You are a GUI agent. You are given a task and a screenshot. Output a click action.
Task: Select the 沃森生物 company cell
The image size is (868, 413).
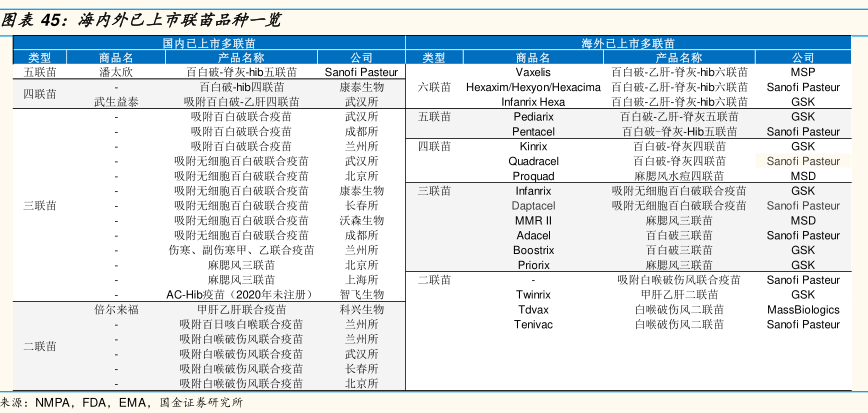point(361,220)
